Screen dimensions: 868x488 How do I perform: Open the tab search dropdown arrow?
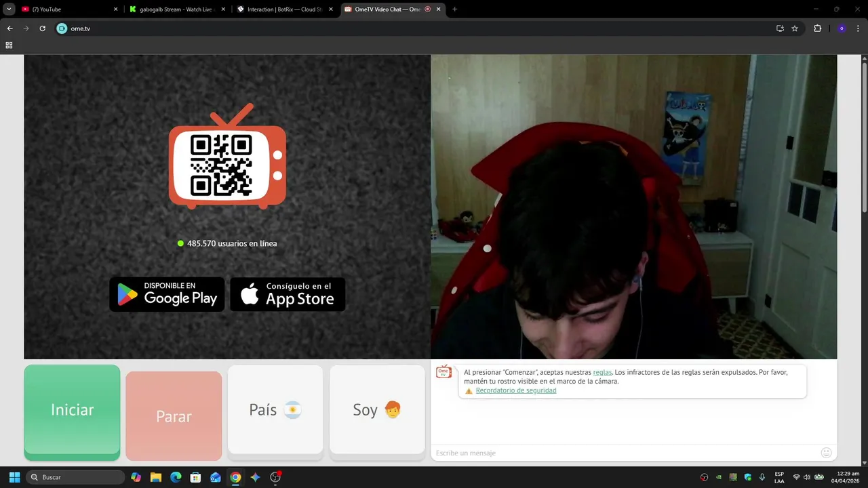point(9,9)
